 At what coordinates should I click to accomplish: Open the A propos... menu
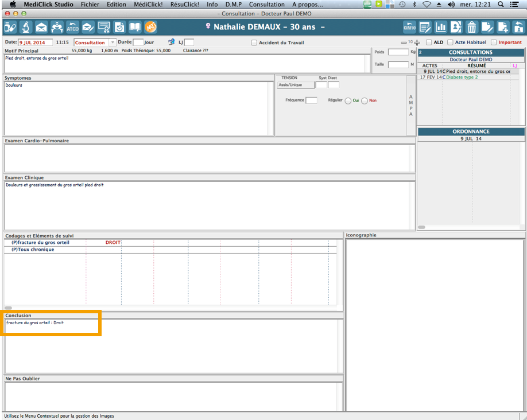coord(308,5)
